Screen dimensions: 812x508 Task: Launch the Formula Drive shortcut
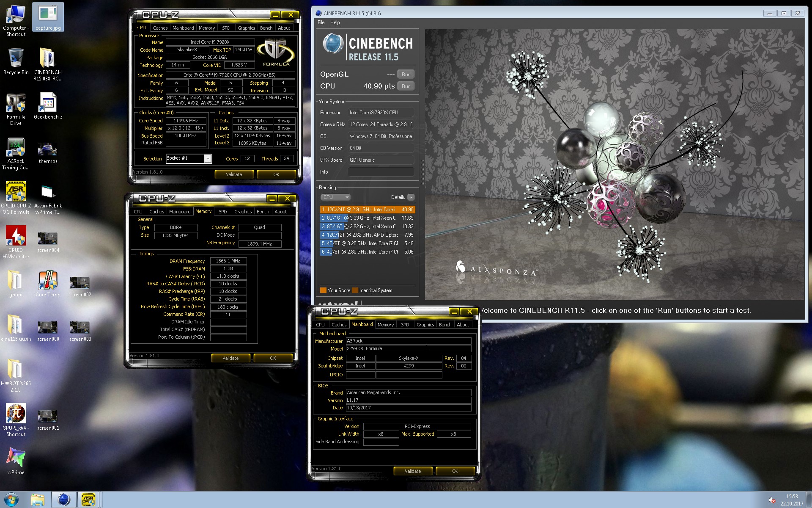[16, 109]
